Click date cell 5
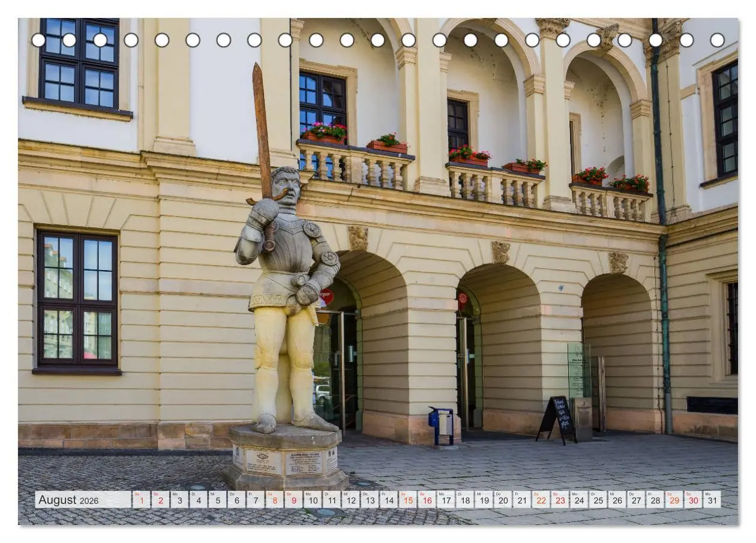The width and height of the screenshot is (756, 543). 217,499
